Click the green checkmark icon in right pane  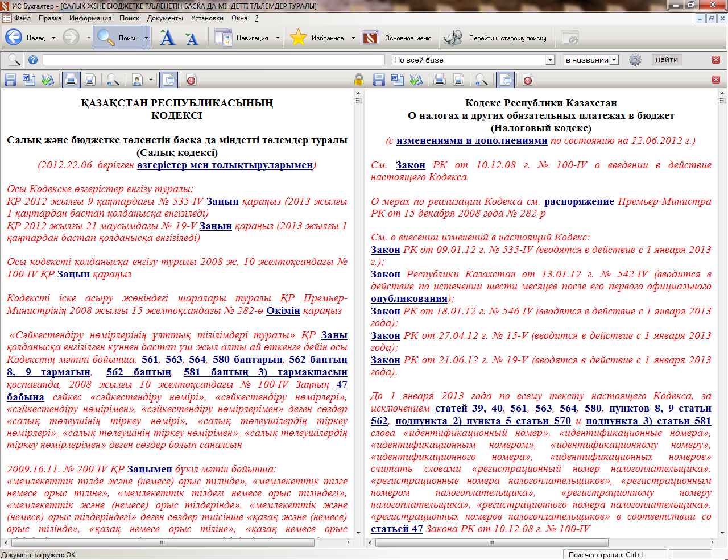[x=416, y=80]
